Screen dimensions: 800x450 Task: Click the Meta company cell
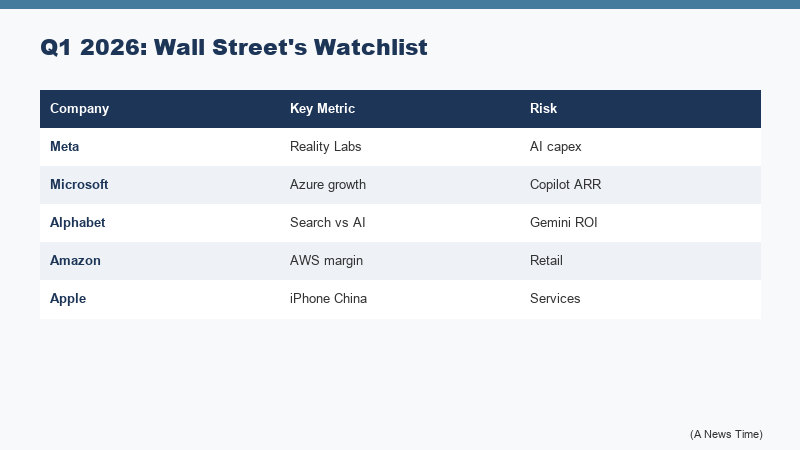tap(65, 147)
